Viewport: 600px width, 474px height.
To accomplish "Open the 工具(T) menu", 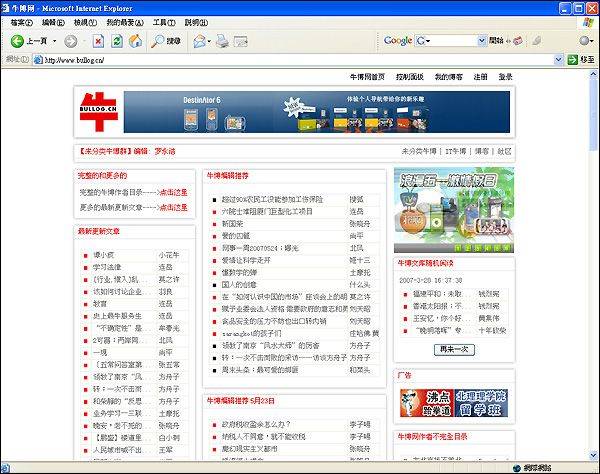I will click(164, 23).
